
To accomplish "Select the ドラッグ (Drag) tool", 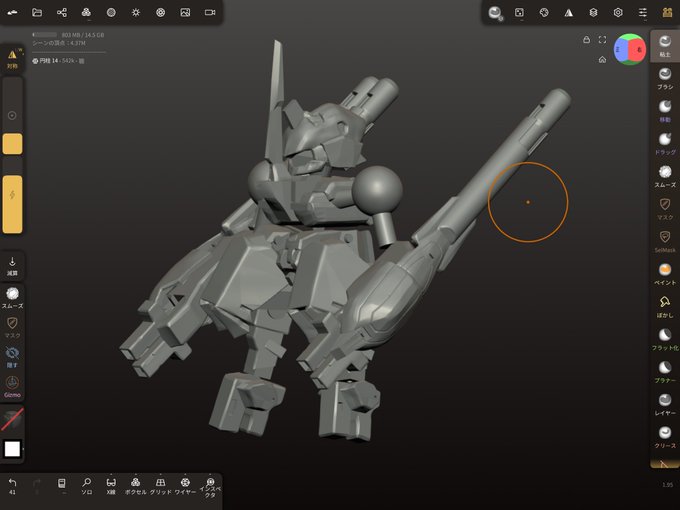I will pyautogui.click(x=665, y=144).
